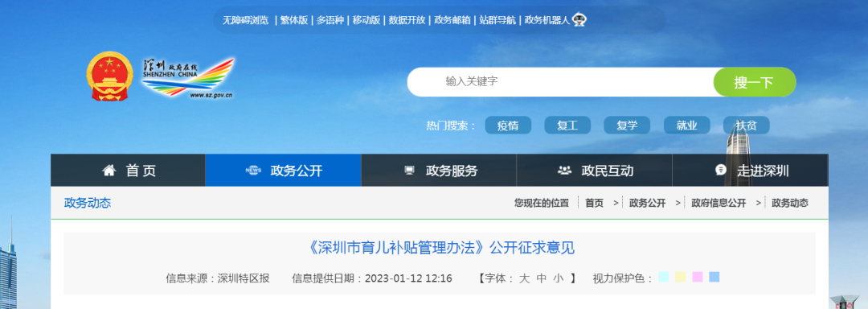
Task: Open the 站群导航 site navigation link
Action: (497, 20)
